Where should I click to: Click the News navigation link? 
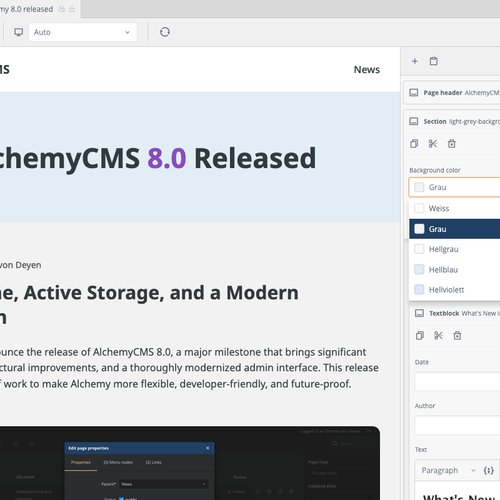367,69
